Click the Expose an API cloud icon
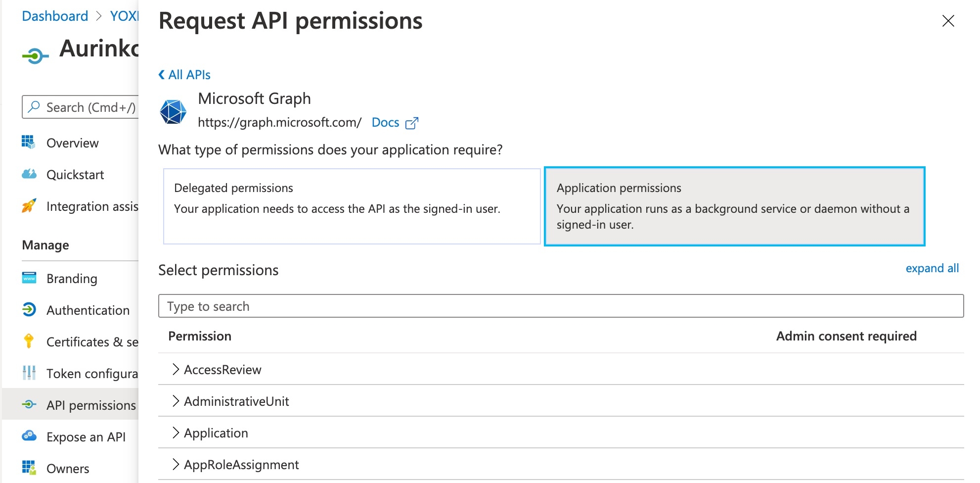Screen dimensions: 980x483 coord(29,435)
